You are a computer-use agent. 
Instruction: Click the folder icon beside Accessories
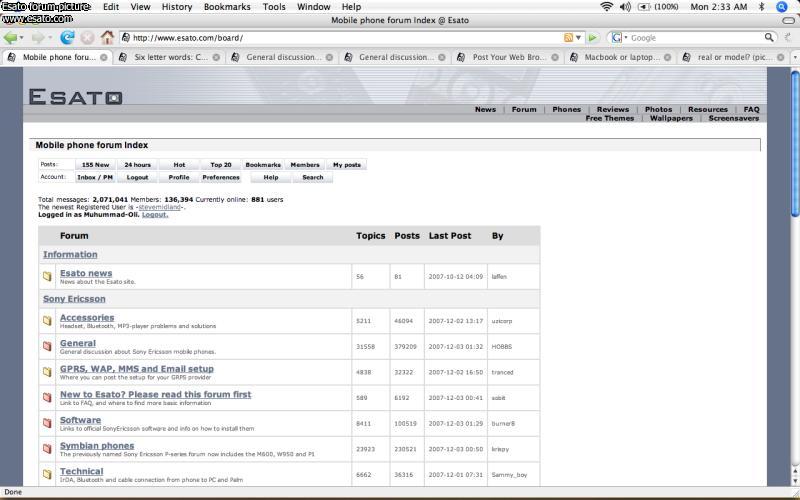47,320
